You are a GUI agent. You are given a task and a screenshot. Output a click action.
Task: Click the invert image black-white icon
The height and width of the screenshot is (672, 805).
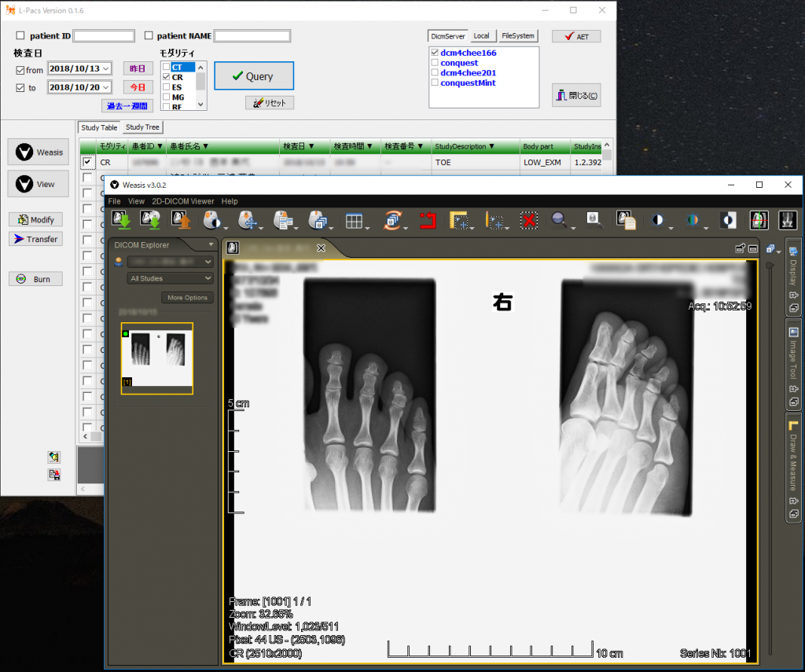[728, 220]
